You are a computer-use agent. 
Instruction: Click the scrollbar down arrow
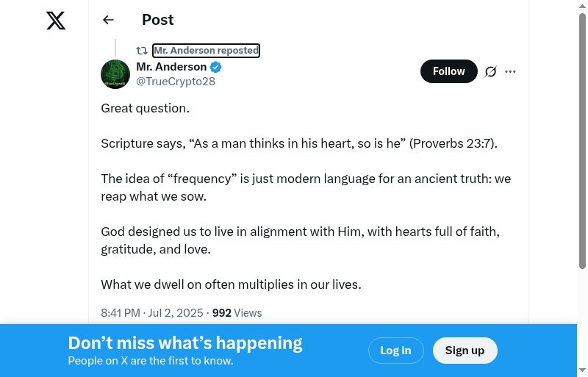tap(582, 370)
